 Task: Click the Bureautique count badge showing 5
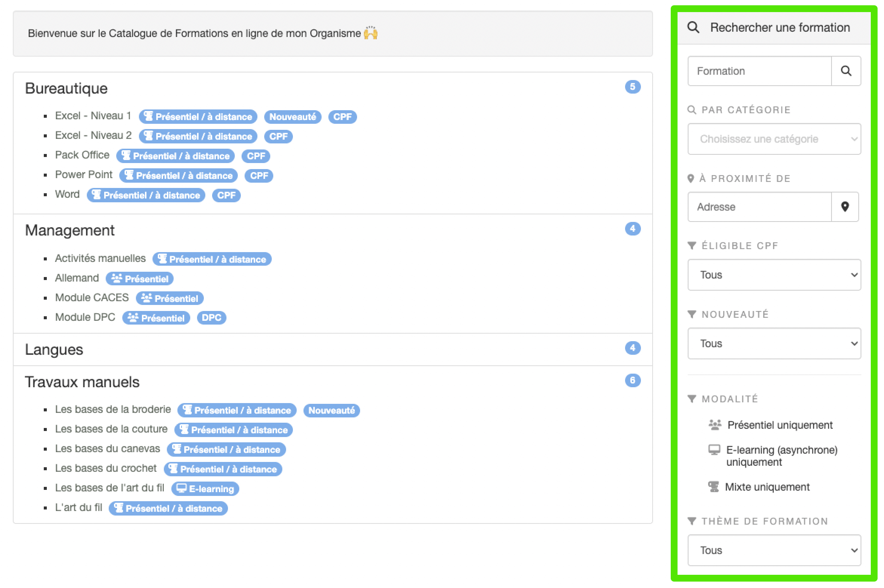pyautogui.click(x=633, y=87)
